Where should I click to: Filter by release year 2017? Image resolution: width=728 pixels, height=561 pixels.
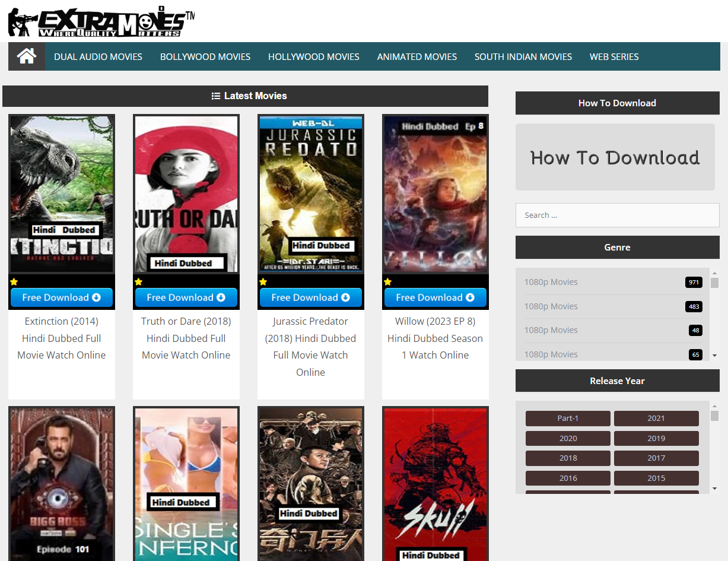[656, 458]
